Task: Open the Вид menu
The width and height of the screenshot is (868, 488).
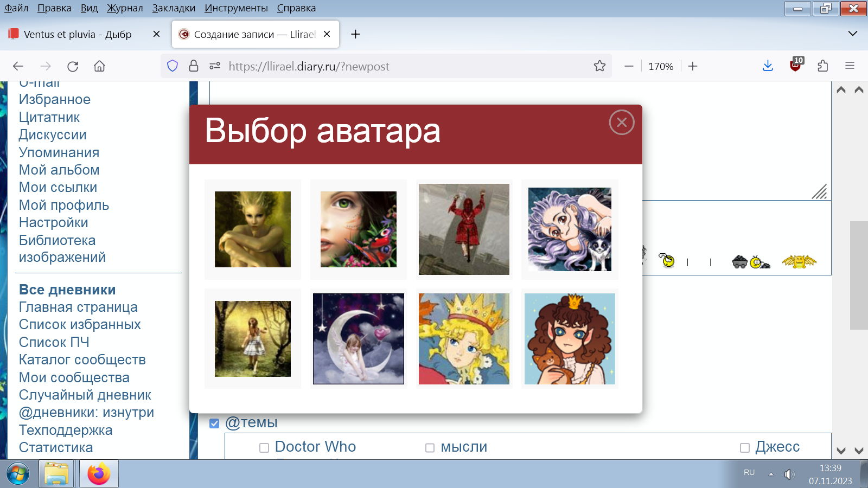Action: (x=89, y=8)
